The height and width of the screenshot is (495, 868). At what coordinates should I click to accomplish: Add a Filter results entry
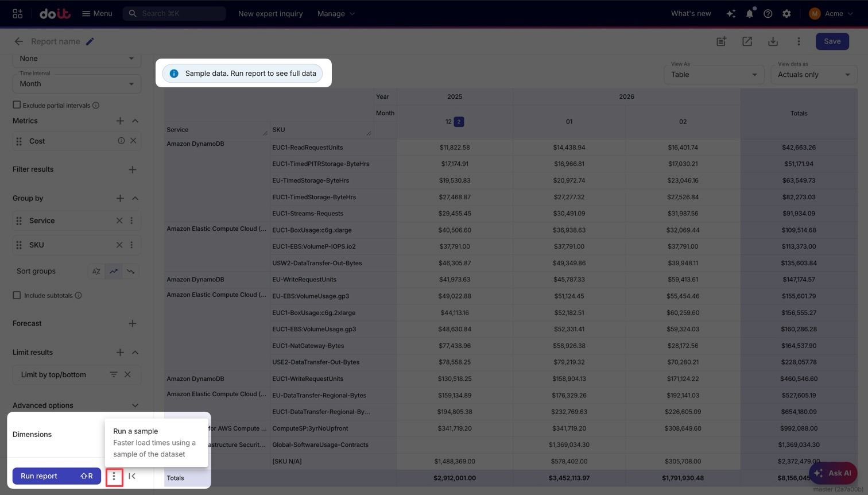[x=132, y=169]
